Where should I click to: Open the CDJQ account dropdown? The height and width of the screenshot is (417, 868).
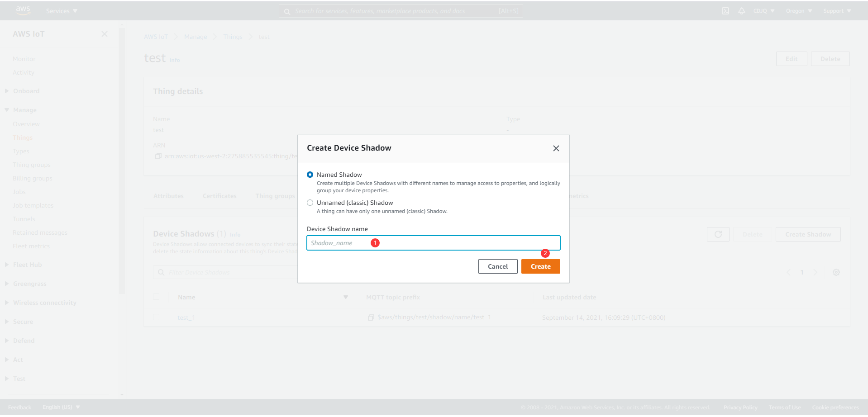pyautogui.click(x=763, y=11)
